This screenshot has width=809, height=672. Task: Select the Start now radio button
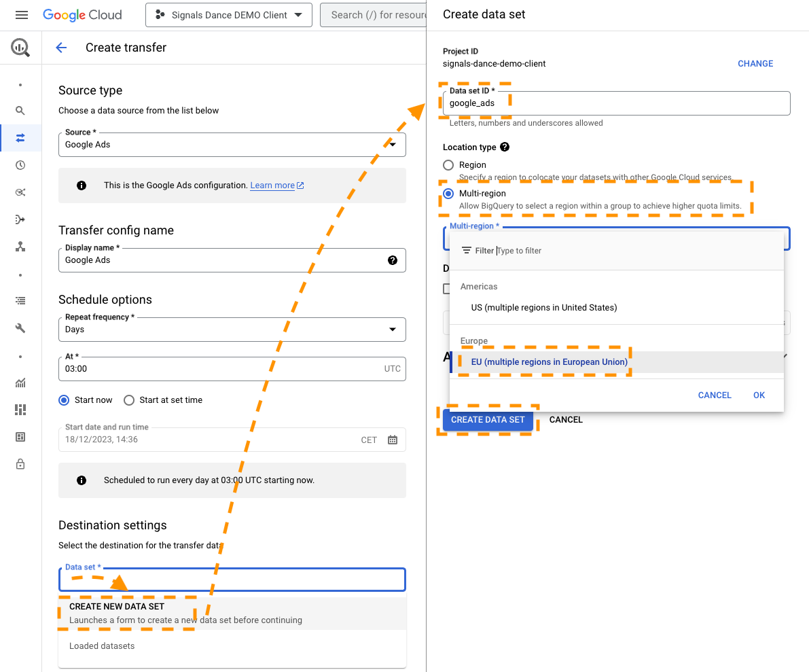64,400
